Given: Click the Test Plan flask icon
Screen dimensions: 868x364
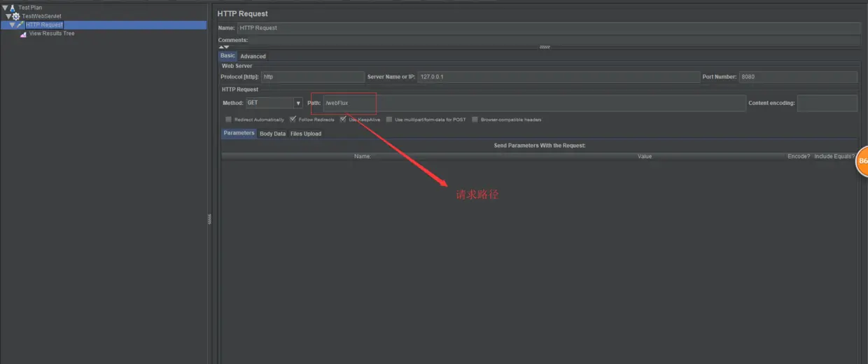Looking at the screenshot, I should (13, 7).
